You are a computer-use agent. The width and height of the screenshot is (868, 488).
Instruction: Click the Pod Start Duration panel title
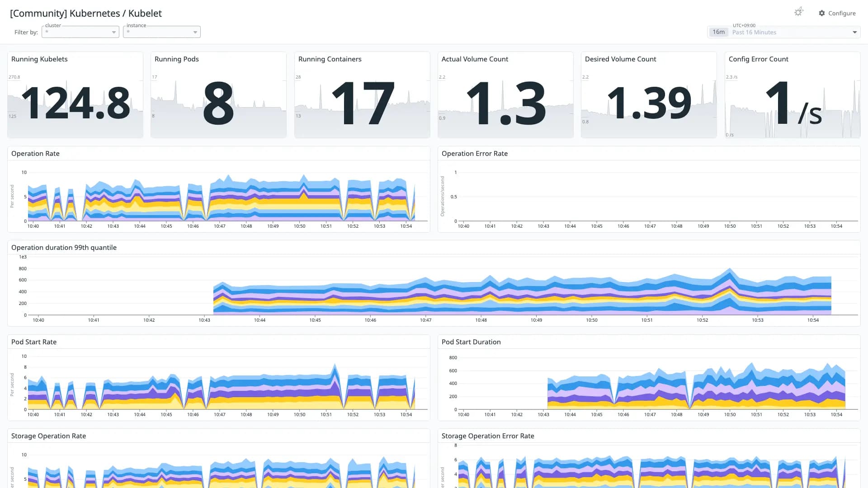471,342
